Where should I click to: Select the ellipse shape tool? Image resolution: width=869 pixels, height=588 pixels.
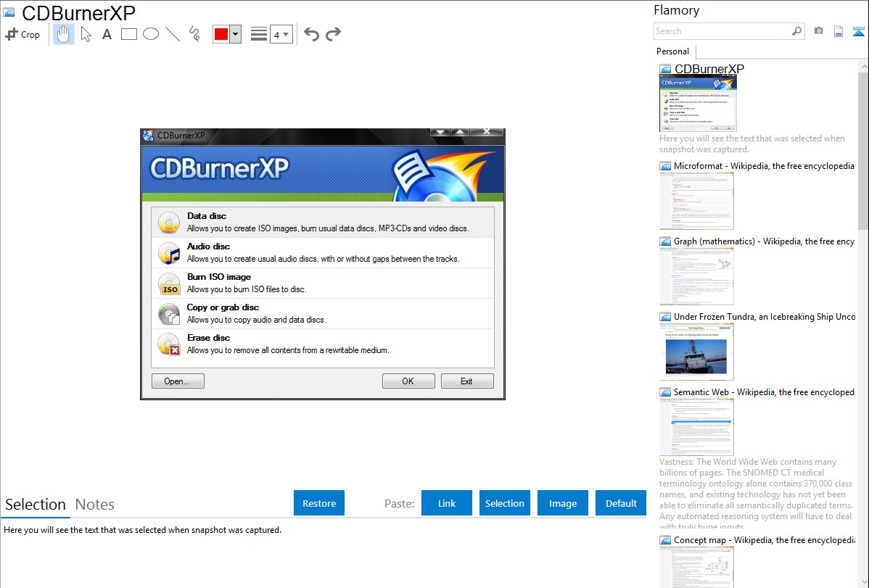151,34
